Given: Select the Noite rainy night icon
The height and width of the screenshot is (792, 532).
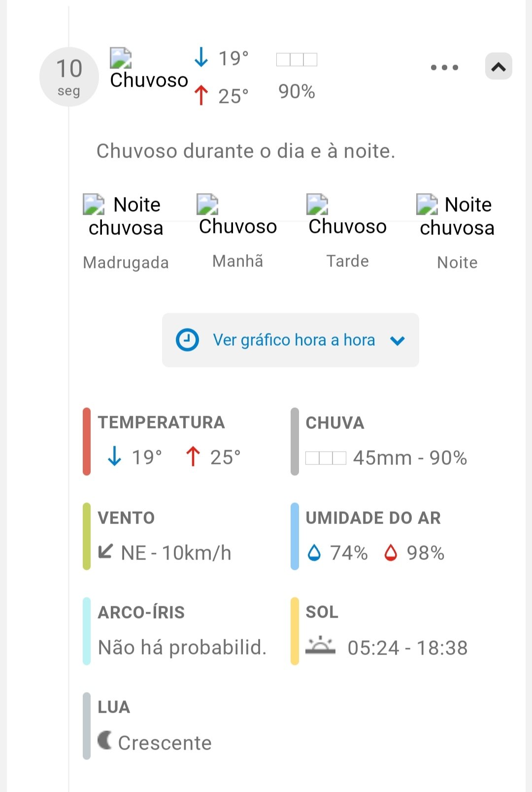Looking at the screenshot, I should [427, 204].
